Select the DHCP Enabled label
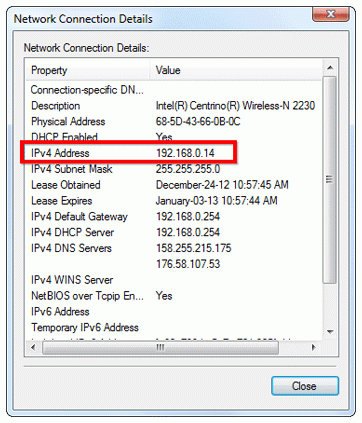Image resolution: width=362 pixels, height=423 pixels. click(x=64, y=137)
